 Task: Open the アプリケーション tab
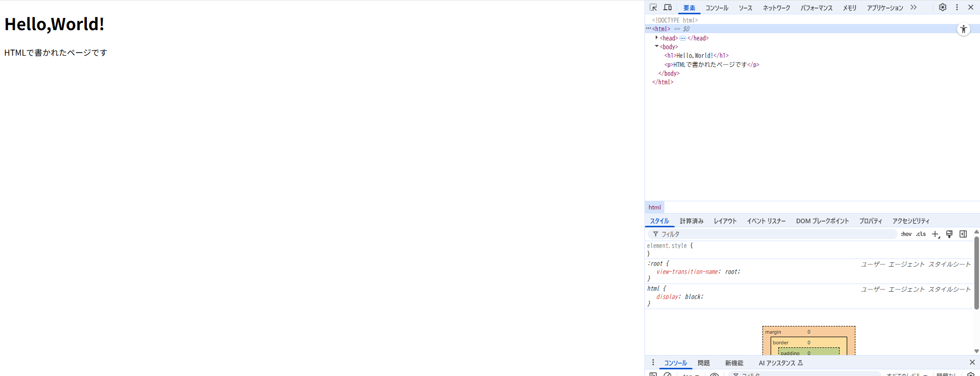[x=885, y=8]
